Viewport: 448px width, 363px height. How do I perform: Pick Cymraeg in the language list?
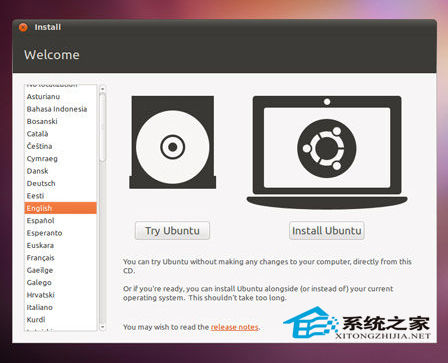point(61,159)
